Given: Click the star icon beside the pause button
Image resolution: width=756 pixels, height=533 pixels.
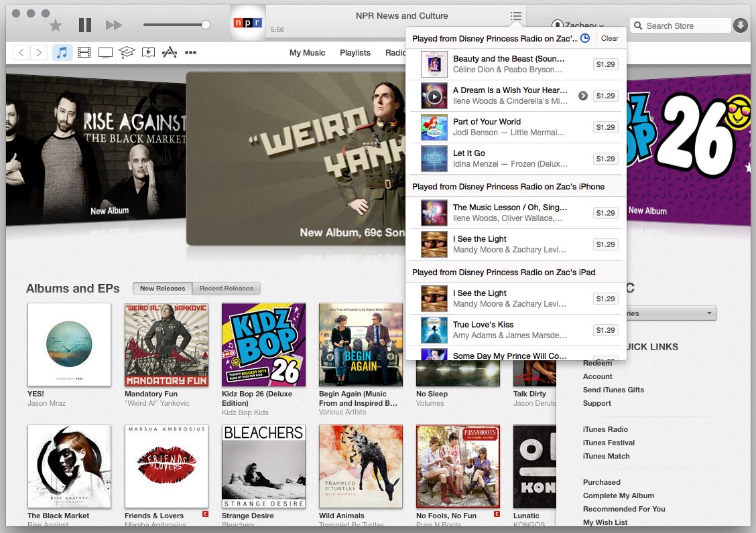Looking at the screenshot, I should coord(56,25).
